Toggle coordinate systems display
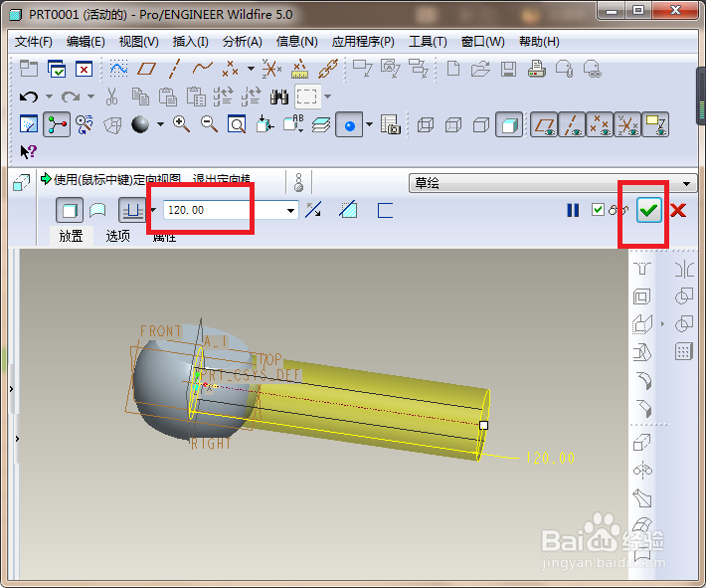The image size is (706, 588). coord(627,124)
